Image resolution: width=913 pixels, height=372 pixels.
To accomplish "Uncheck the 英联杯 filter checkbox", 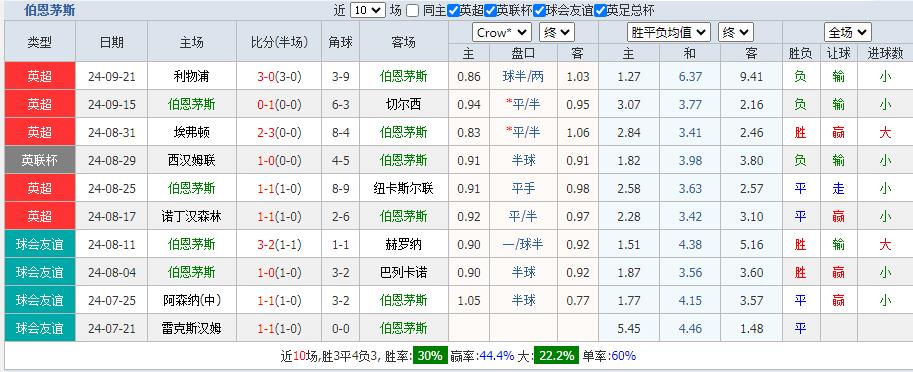I will point(490,10).
